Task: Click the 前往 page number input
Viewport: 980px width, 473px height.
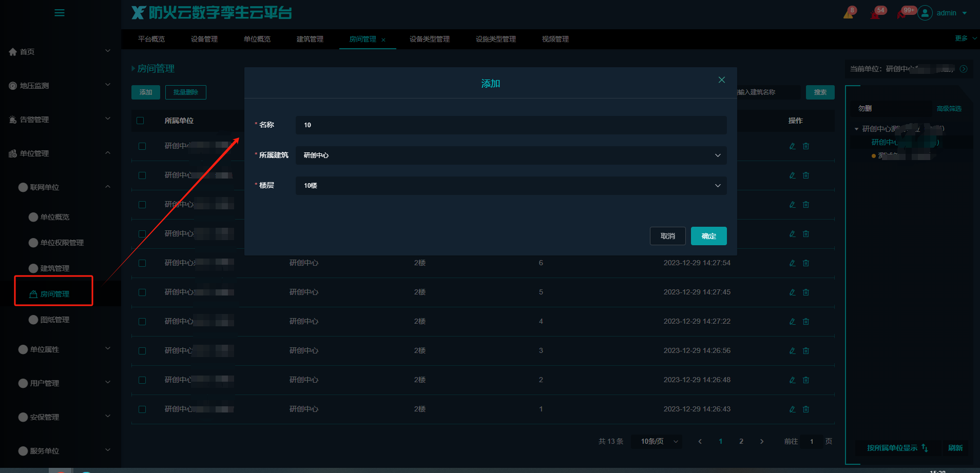Action: tap(812, 441)
